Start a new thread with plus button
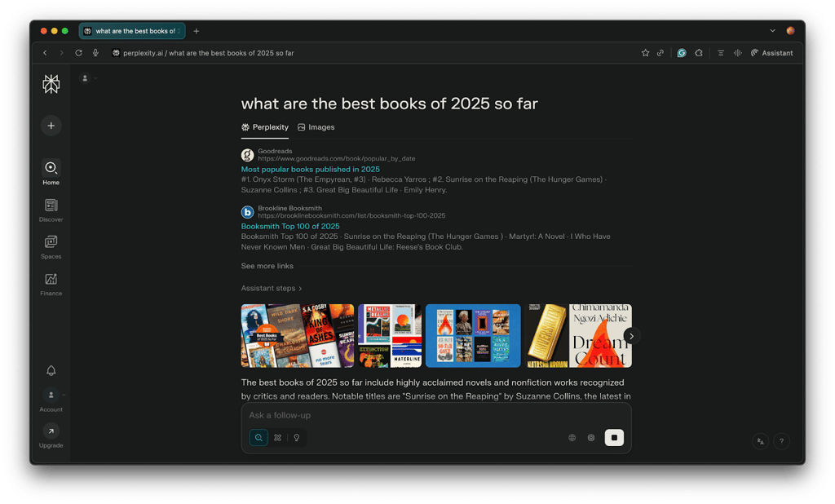Viewport: 835px width, 504px height. point(51,126)
